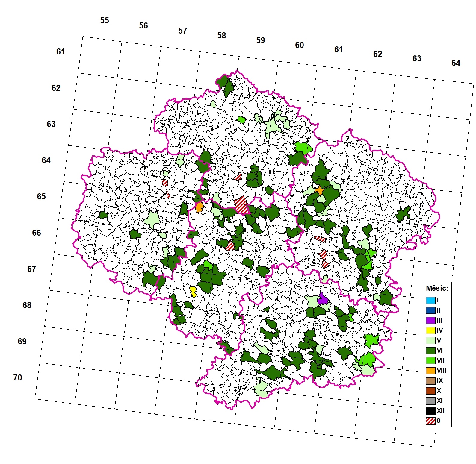Click left row label 63

pos(51,124)
